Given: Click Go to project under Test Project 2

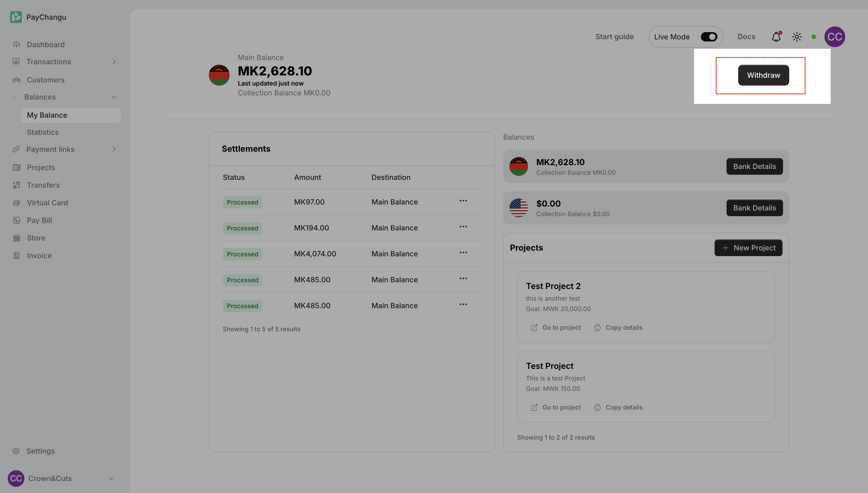Looking at the screenshot, I should pos(556,327).
